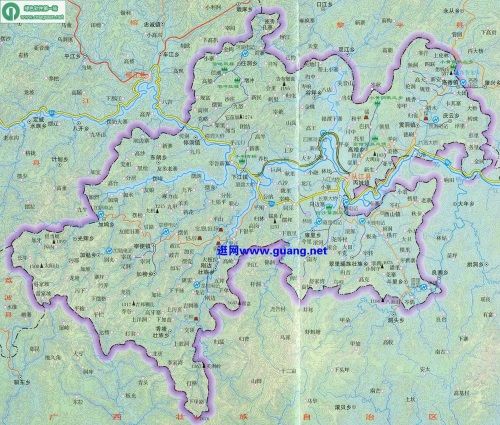The image size is (500, 425).
Task: Click the blue marker next to 庆云乡
Action: 436,119
